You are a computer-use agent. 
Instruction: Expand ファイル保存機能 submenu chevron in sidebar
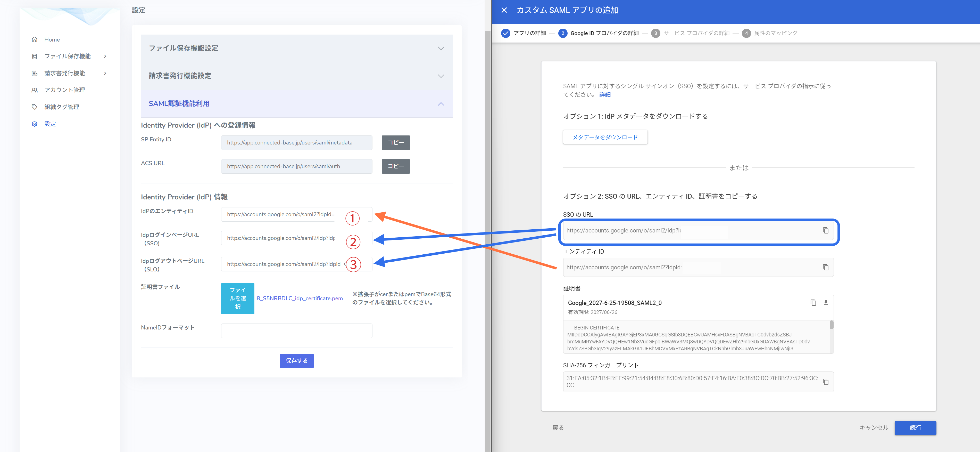click(x=105, y=56)
